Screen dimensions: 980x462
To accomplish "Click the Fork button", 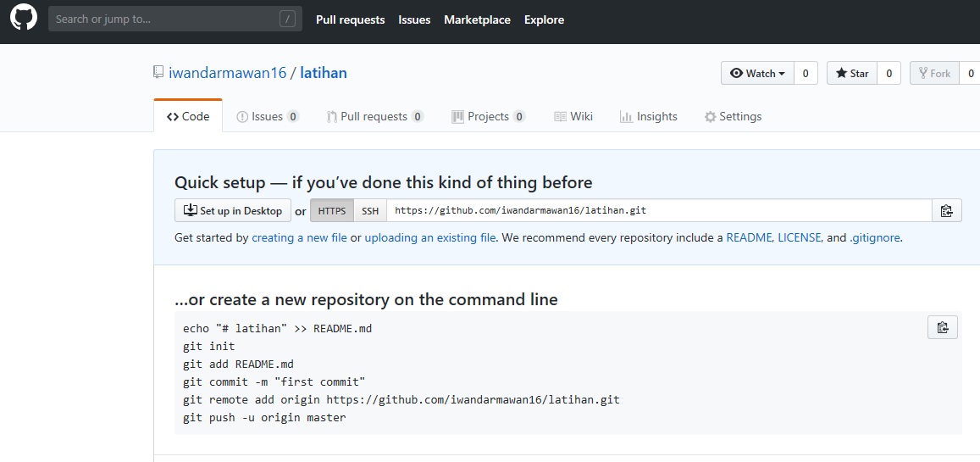I will [x=933, y=74].
